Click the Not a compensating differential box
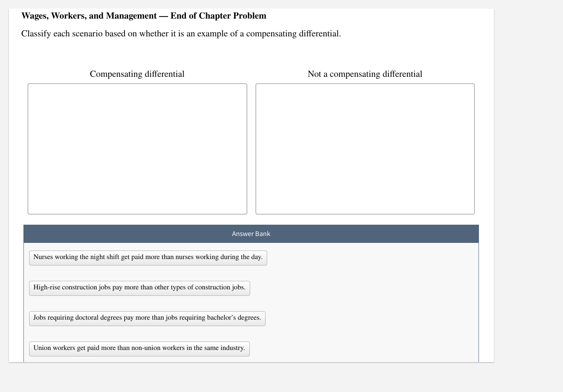The height and width of the screenshot is (392, 563). (365, 149)
